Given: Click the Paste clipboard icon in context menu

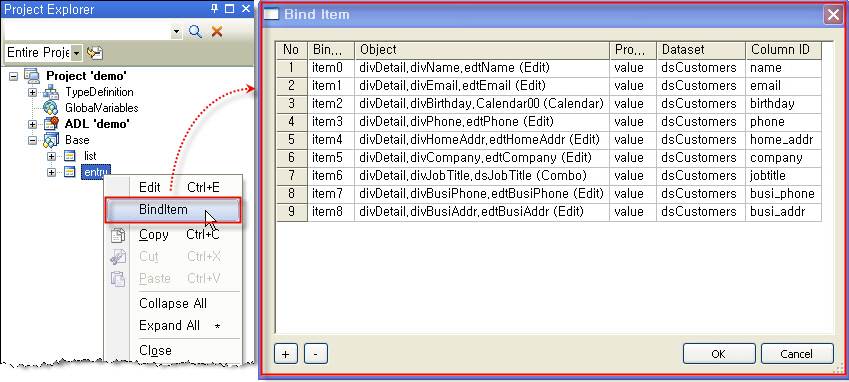Looking at the screenshot, I should [117, 279].
